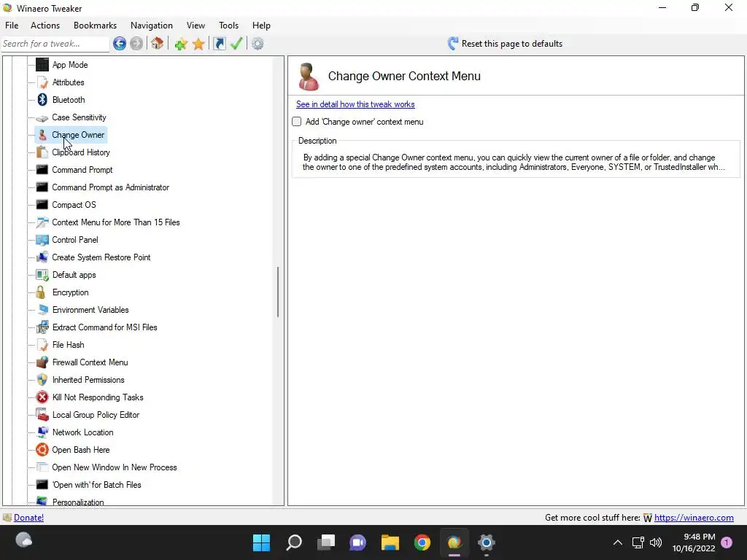Click the App Mode tree icon
Screen dimensions: 747x560
point(42,65)
